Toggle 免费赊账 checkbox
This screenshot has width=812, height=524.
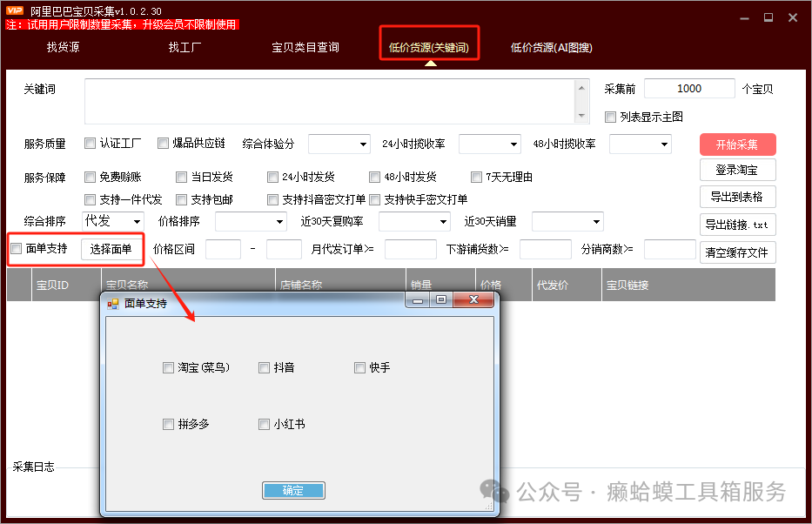pyautogui.click(x=91, y=177)
